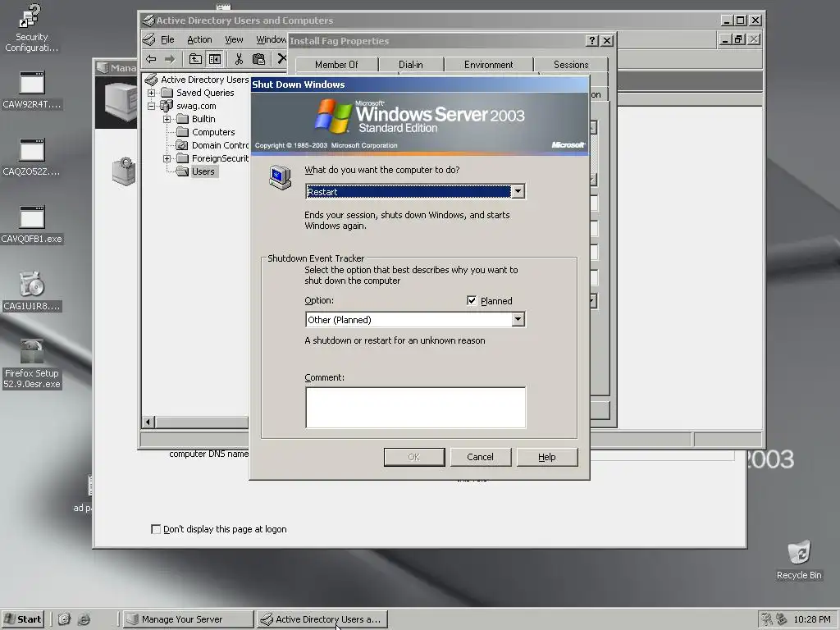Open the Action menu
The width and height of the screenshot is (840, 630).
pos(199,39)
